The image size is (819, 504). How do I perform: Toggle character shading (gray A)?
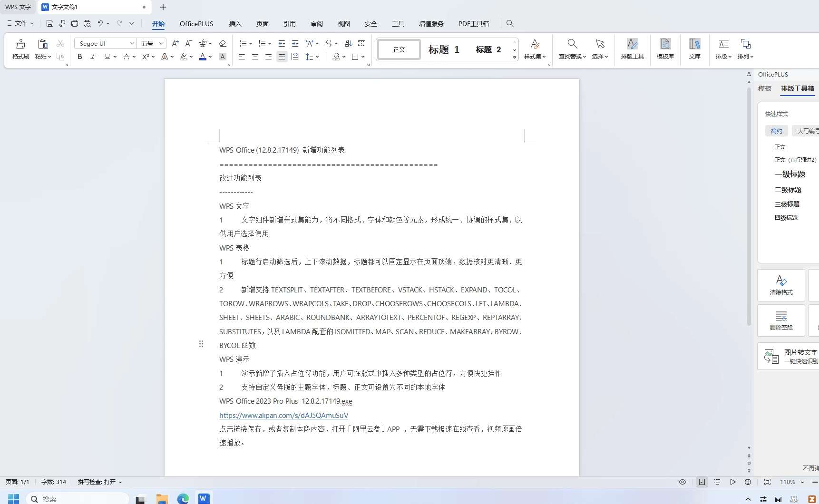(222, 57)
